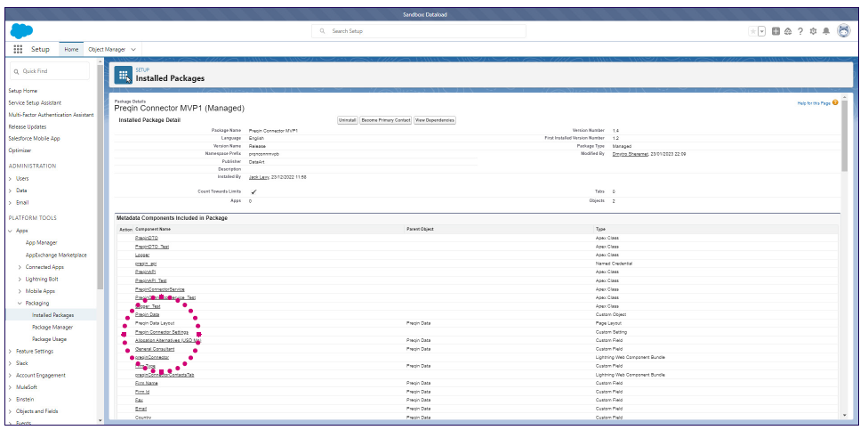The height and width of the screenshot is (430, 868).
Task: Open the Setup gear icon
Action: (x=813, y=31)
